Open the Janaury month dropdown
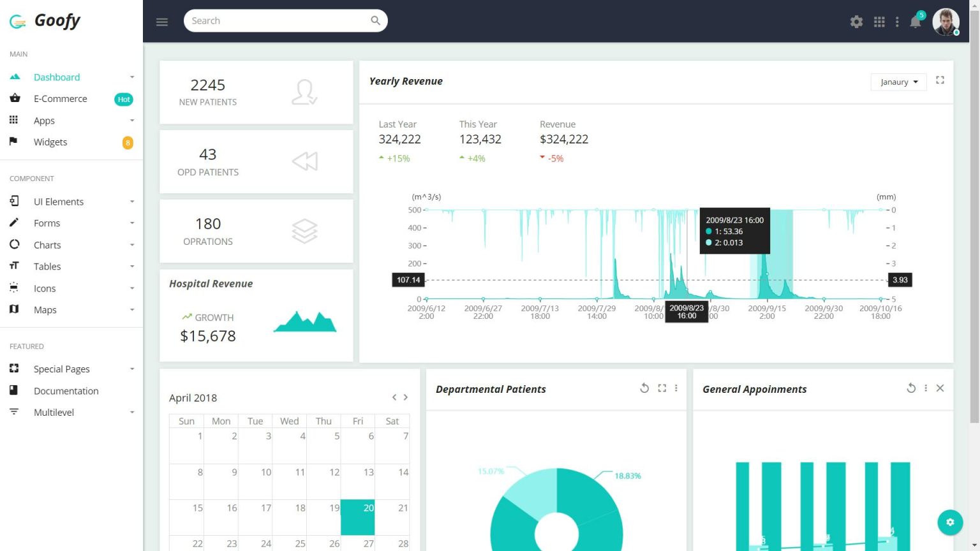The width and height of the screenshot is (980, 551). pyautogui.click(x=898, y=82)
